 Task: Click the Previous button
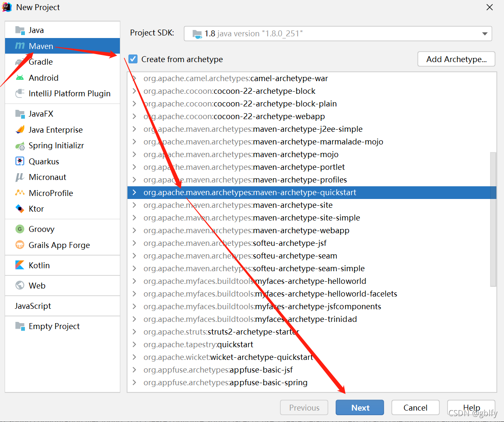click(x=304, y=408)
